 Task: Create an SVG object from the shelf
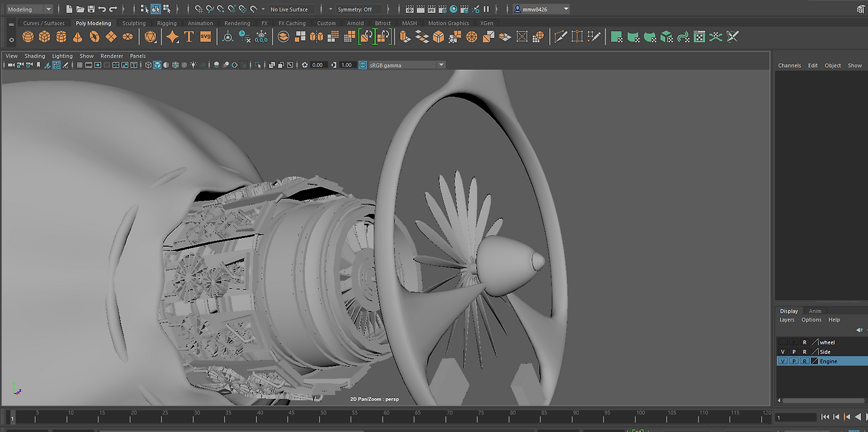(x=205, y=37)
